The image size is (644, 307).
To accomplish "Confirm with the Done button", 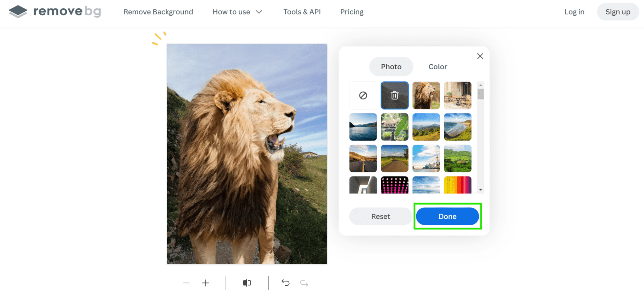I will [447, 216].
